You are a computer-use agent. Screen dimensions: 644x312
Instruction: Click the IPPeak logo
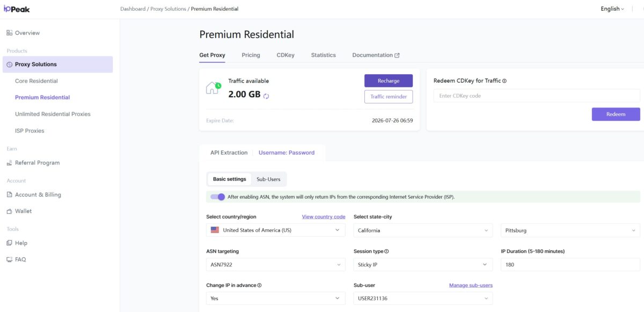pyautogui.click(x=18, y=9)
